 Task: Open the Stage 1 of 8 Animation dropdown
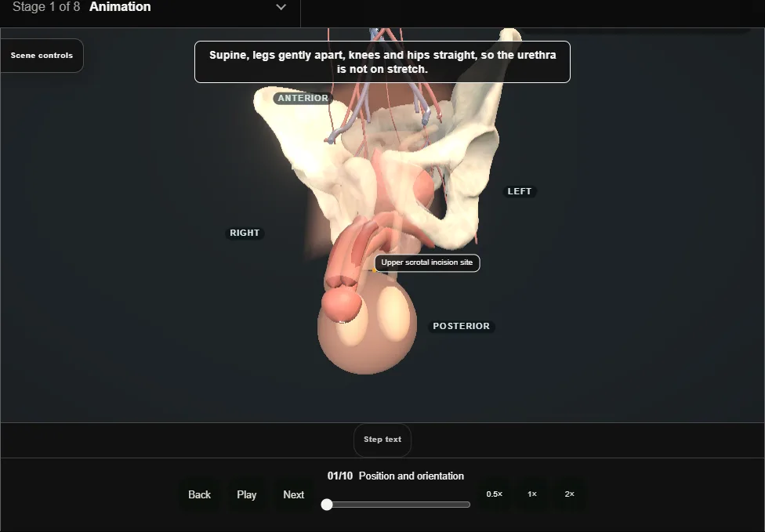coord(150,9)
